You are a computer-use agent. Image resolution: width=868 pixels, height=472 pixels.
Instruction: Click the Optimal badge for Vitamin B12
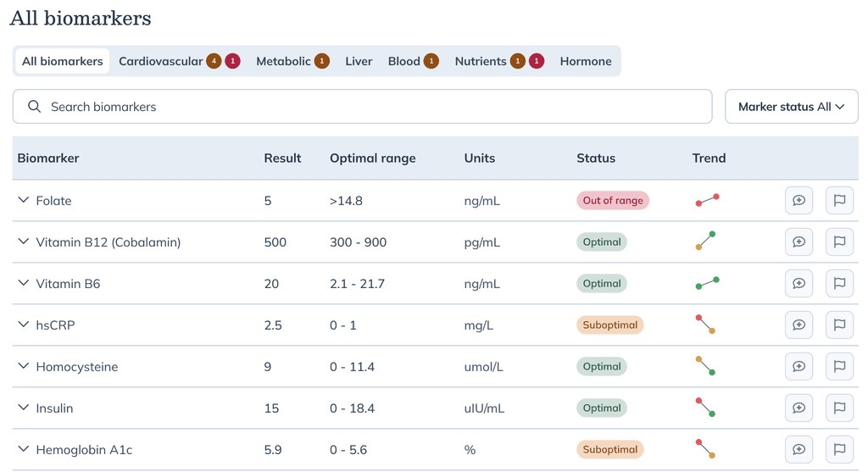[602, 242]
